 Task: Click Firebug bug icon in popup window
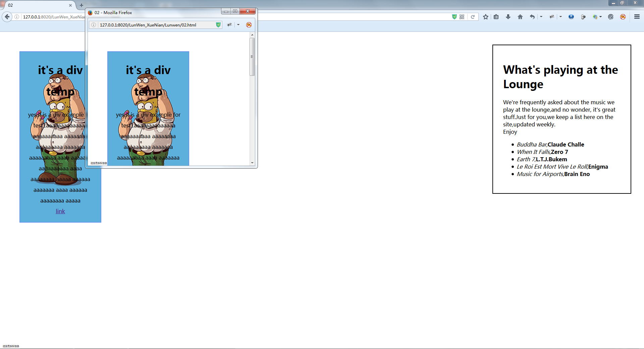tap(229, 25)
